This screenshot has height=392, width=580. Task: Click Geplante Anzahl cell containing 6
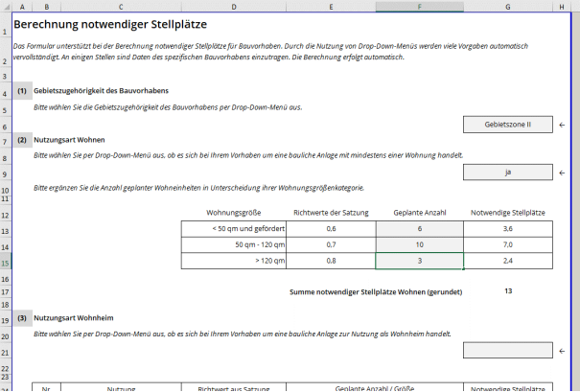[419, 229]
